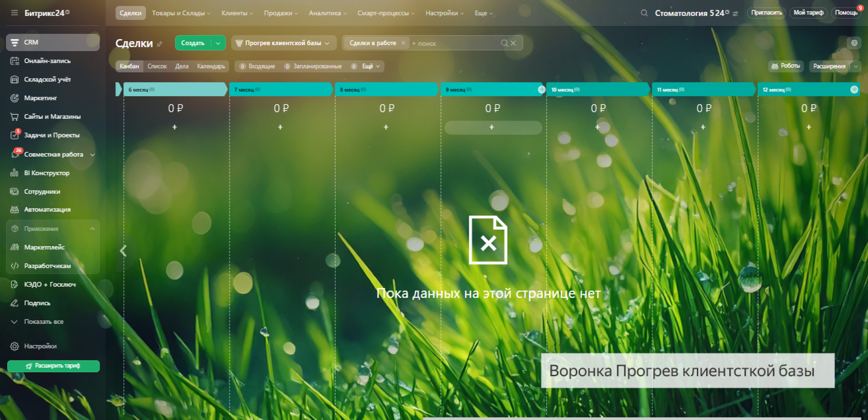The height and width of the screenshot is (420, 868).
Task: Click the Маркетплейс icon
Action: tap(15, 247)
